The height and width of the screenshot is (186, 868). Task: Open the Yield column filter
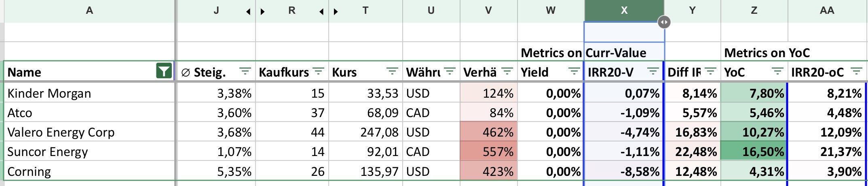(x=574, y=72)
